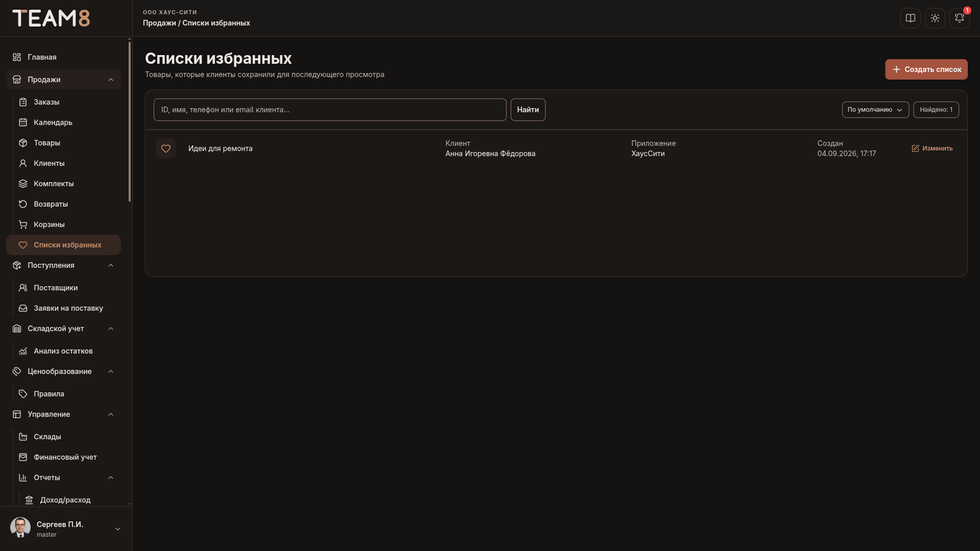
Task: Click the Корзины cart icon
Action: pyautogui.click(x=23, y=224)
